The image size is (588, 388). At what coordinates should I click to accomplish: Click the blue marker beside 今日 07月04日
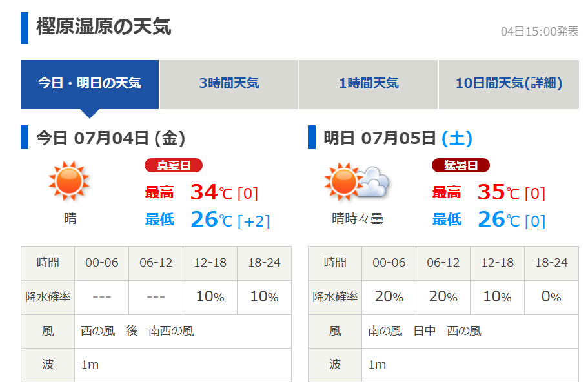25,138
